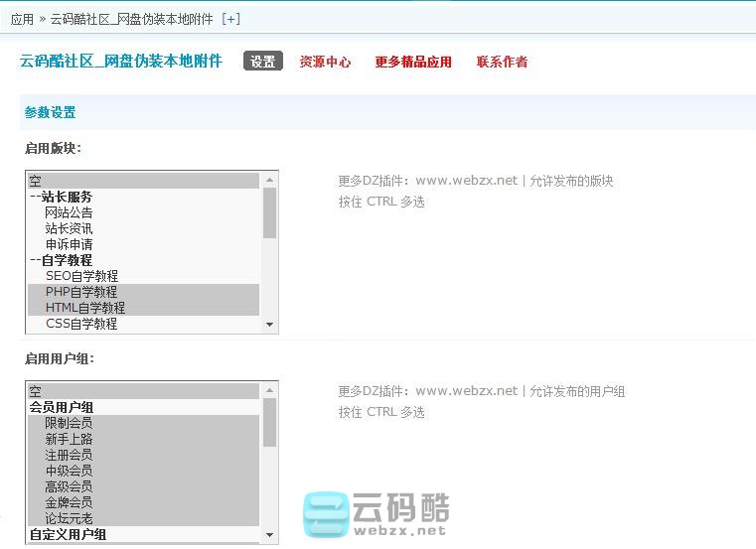
Task: Select CSS自学教程 forum option
Action: tap(144, 324)
